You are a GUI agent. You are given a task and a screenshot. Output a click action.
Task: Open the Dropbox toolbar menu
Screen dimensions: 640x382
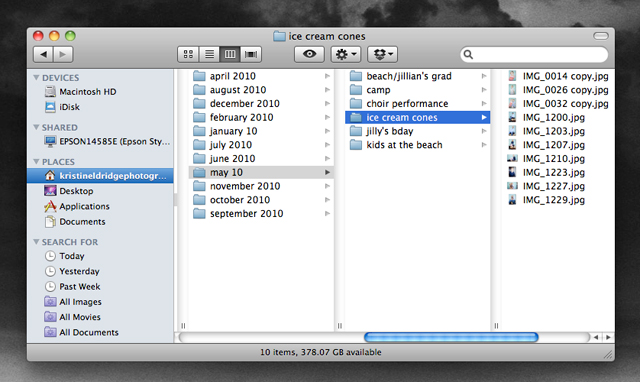pos(382,54)
